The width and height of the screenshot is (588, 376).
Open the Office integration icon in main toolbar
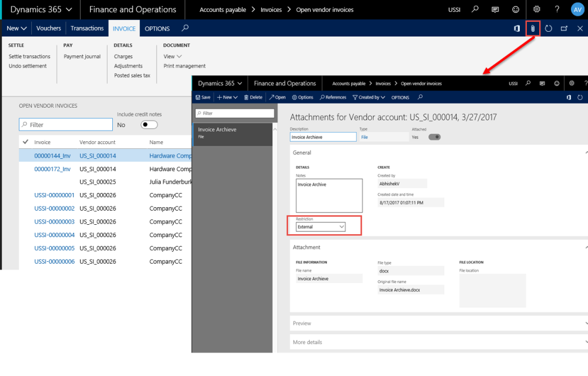click(x=517, y=28)
